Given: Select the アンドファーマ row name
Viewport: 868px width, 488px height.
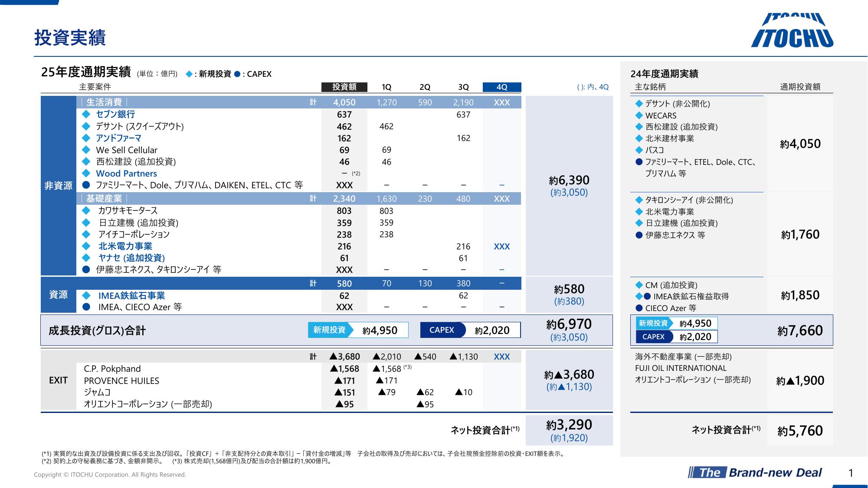Looking at the screenshot, I should point(119,138).
